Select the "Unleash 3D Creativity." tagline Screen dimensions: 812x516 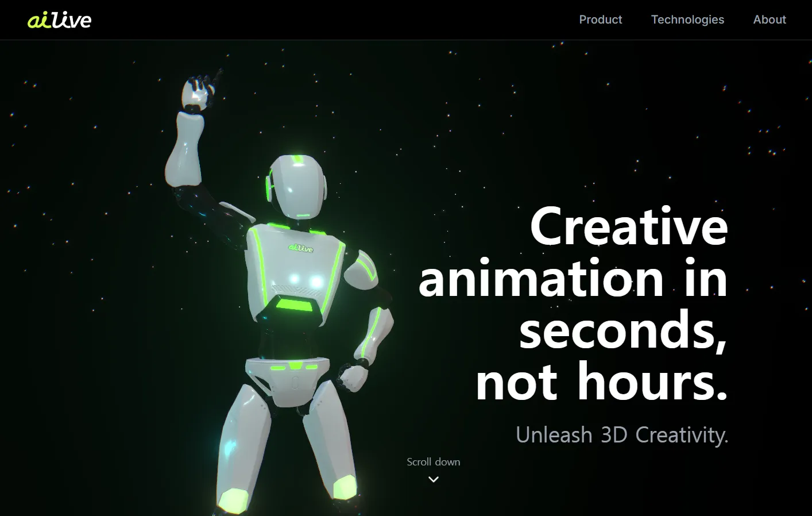tap(622, 435)
